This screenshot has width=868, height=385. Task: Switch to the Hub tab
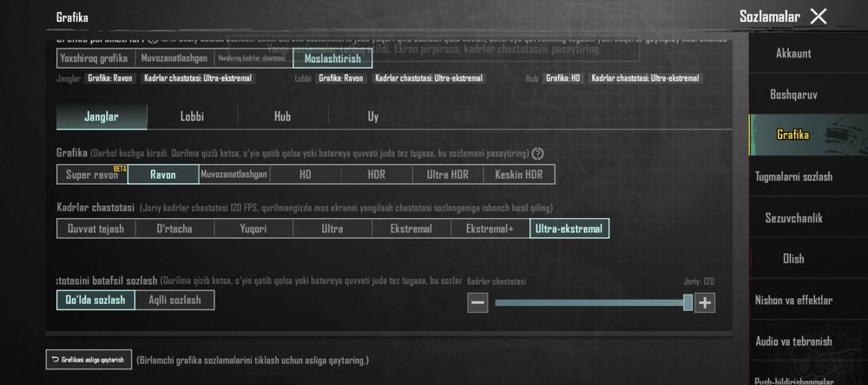282,116
